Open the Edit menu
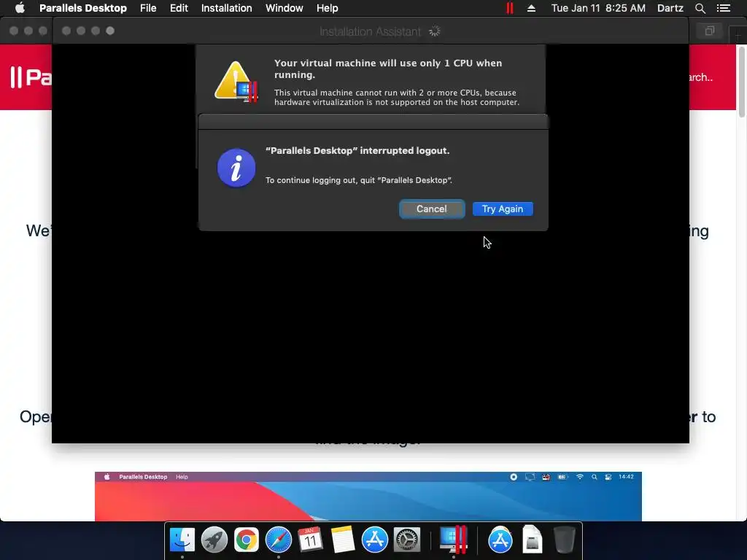 coord(179,8)
